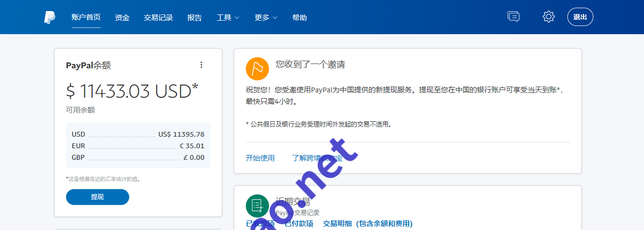Screen dimensions: 644x230
Task: Select the 已收款项 tab
Action: pyautogui.click(x=260, y=224)
